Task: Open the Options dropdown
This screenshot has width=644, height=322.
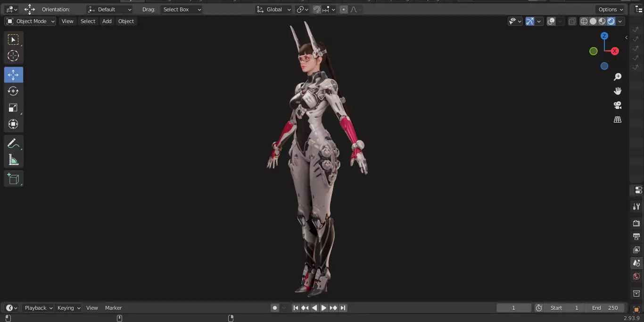Action: (x=611, y=9)
